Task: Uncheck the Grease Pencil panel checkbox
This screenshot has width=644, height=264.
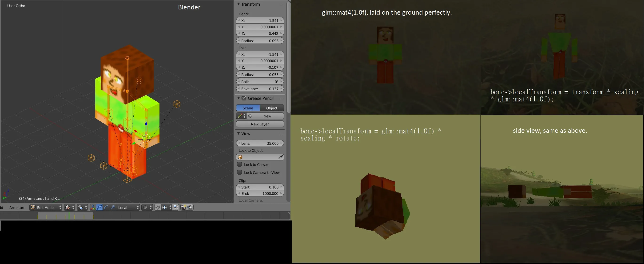Action: [244, 98]
